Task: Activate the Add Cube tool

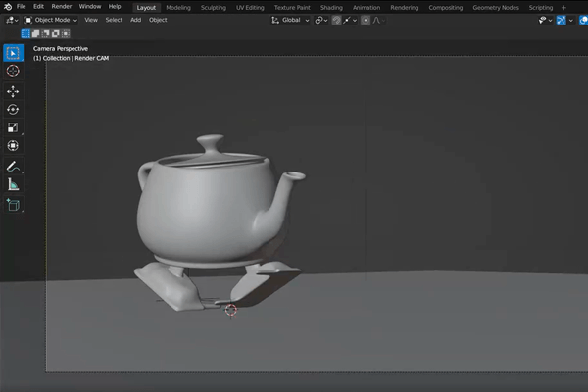Action: pyautogui.click(x=13, y=205)
